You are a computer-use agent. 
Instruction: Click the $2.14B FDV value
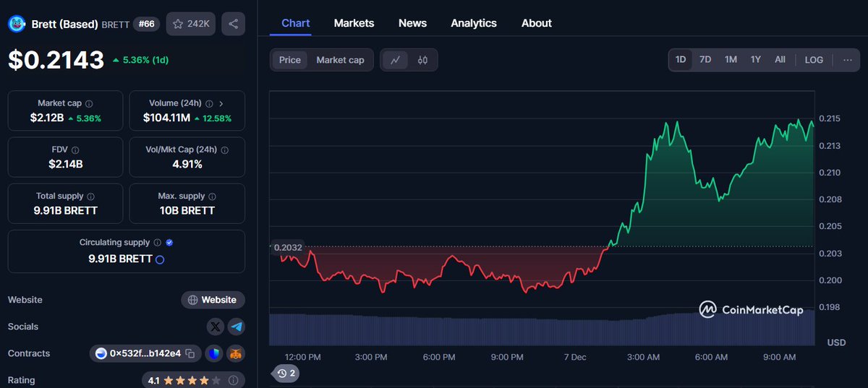(66, 164)
